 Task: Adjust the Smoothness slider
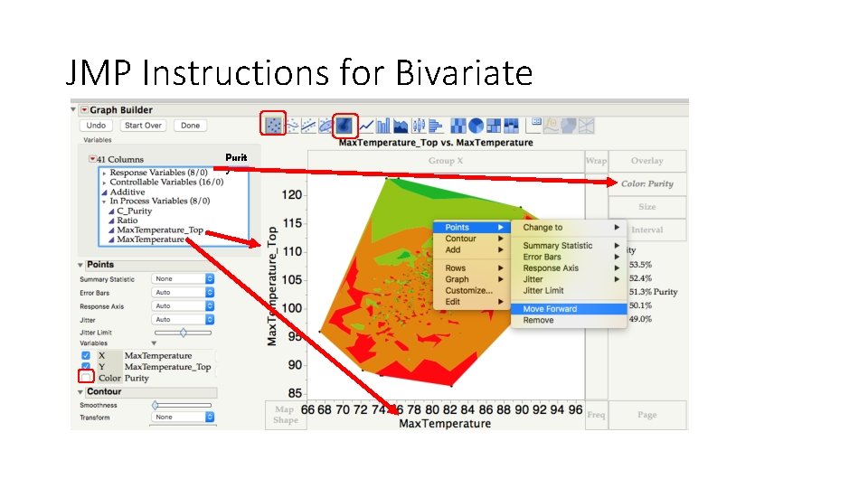(184, 405)
